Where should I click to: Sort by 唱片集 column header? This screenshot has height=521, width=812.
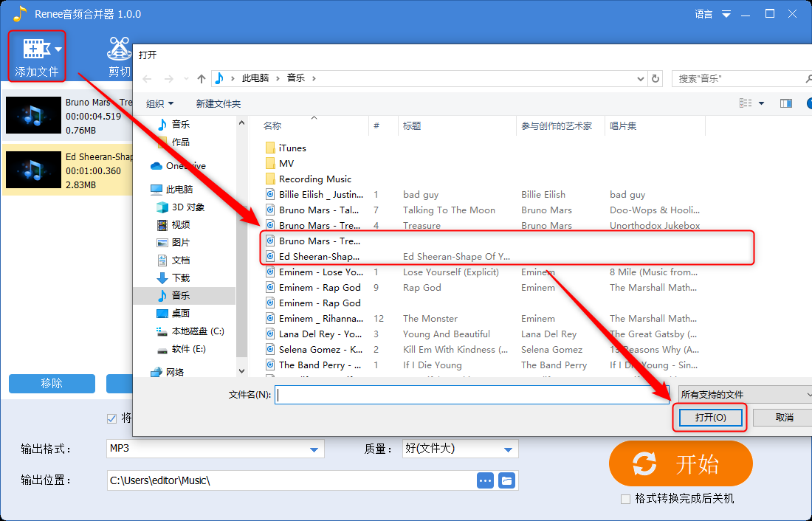(x=623, y=126)
